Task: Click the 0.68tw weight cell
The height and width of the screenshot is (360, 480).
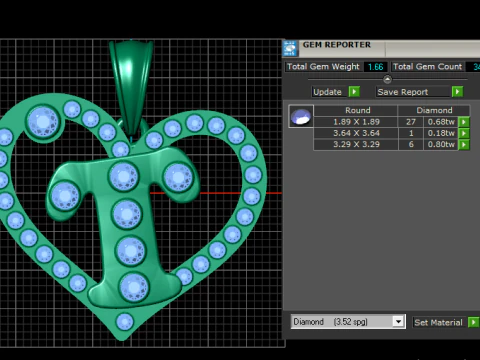Action: (441, 122)
